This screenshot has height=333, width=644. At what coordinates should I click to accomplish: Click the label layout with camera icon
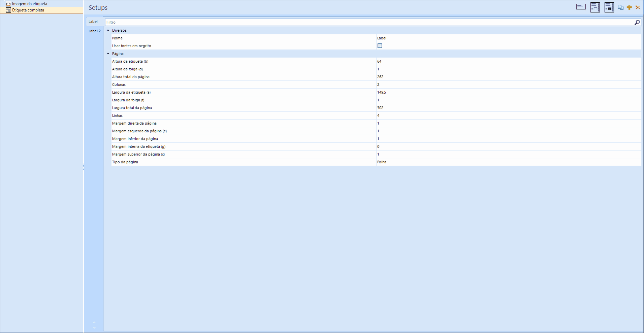(609, 7)
